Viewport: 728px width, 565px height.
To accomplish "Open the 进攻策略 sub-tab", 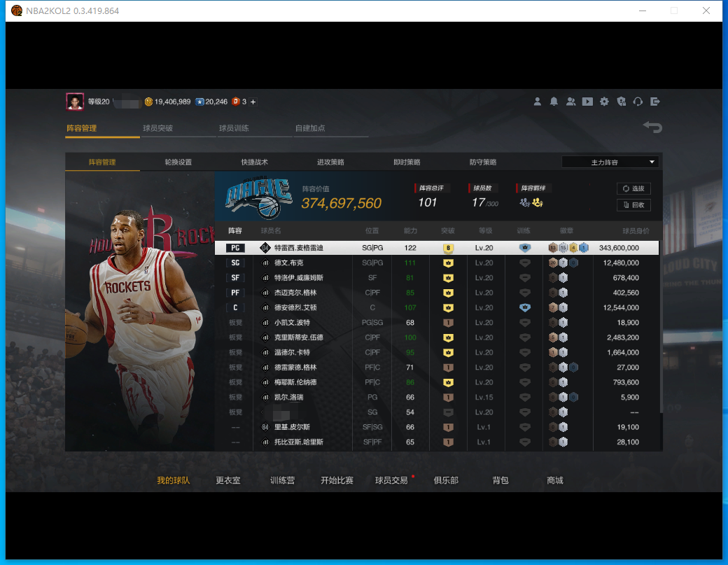I will coord(330,162).
